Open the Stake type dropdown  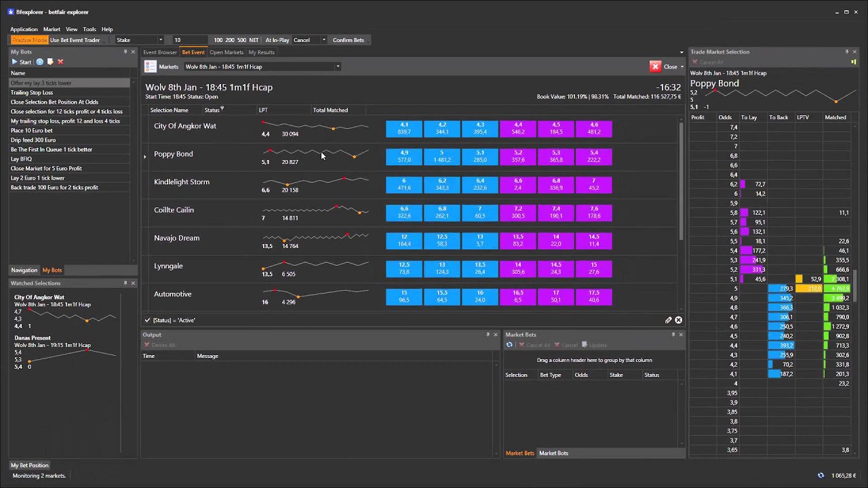point(161,40)
